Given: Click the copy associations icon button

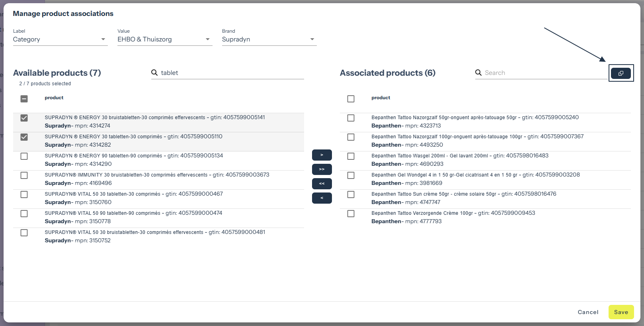Looking at the screenshot, I should [x=621, y=73].
